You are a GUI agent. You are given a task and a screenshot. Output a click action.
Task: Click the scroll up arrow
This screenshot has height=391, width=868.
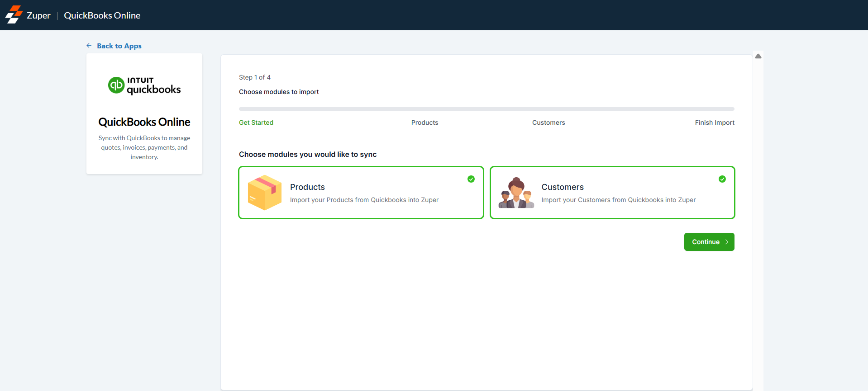tap(758, 56)
